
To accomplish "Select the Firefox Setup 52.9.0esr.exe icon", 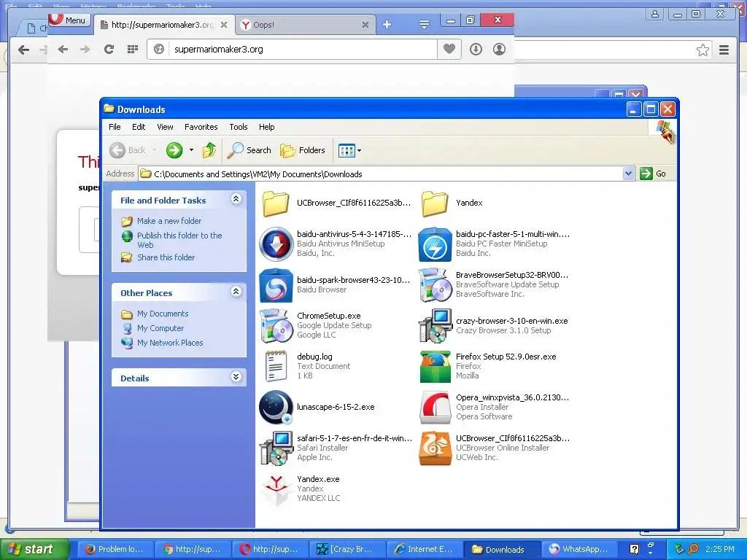I will [435, 366].
